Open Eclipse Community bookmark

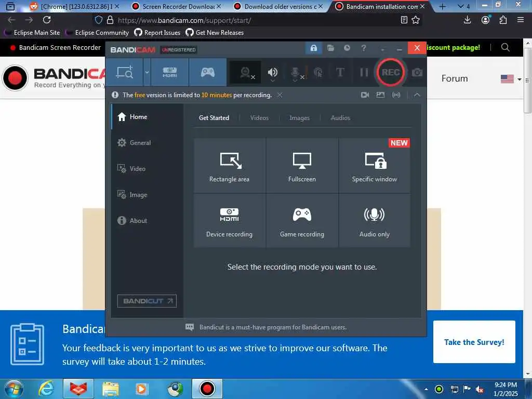click(98, 33)
